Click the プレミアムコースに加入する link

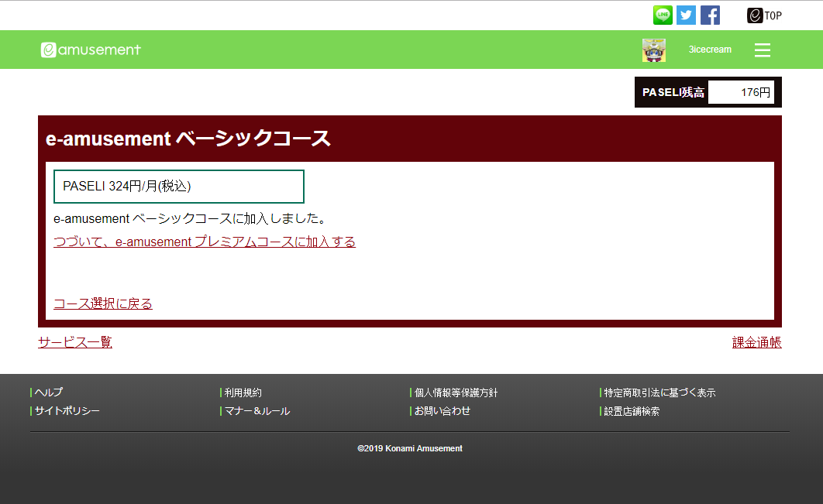[205, 242]
